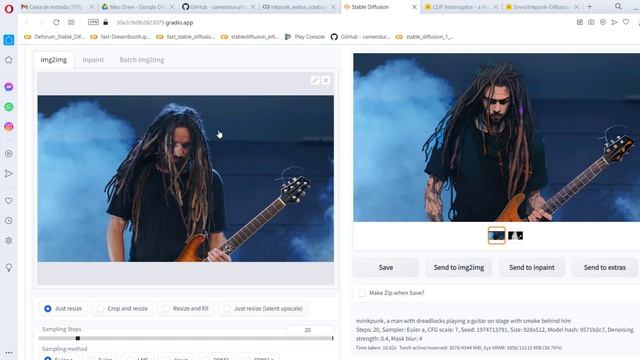Viewport: 640px width, 360px height.
Task: Enable Make Zip when Save checkbox
Action: 362,293
